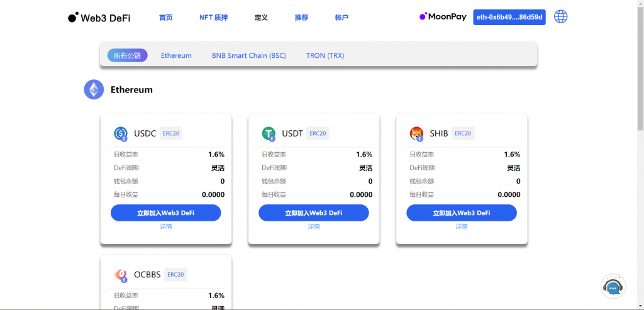Click USDC DeFi周期 value 灵活
644x310 pixels.
coord(218,168)
